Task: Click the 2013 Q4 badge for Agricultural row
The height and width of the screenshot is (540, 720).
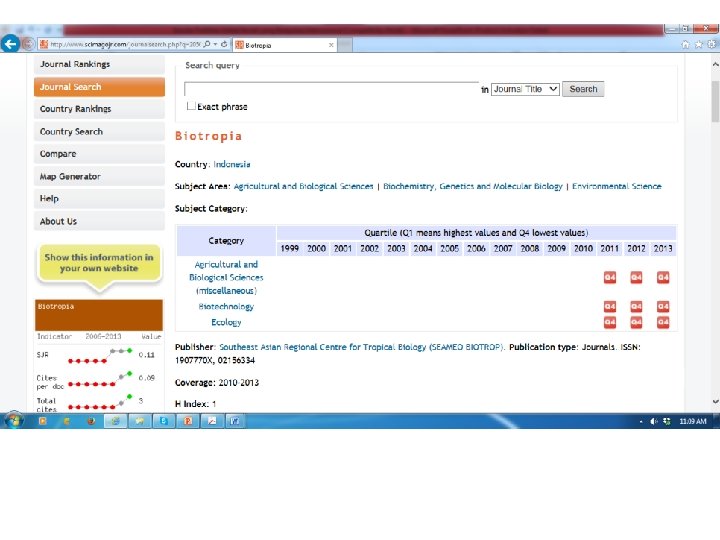Action: pyautogui.click(x=663, y=277)
